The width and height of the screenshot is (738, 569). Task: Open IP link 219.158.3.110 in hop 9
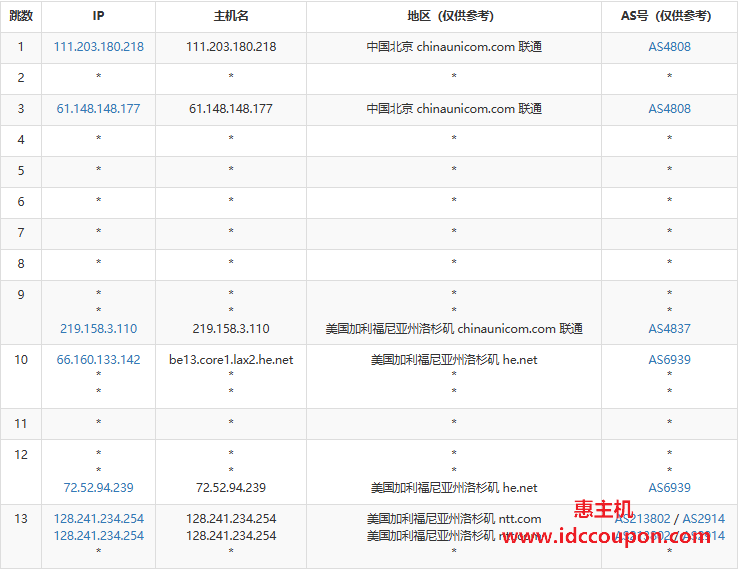pos(98,329)
